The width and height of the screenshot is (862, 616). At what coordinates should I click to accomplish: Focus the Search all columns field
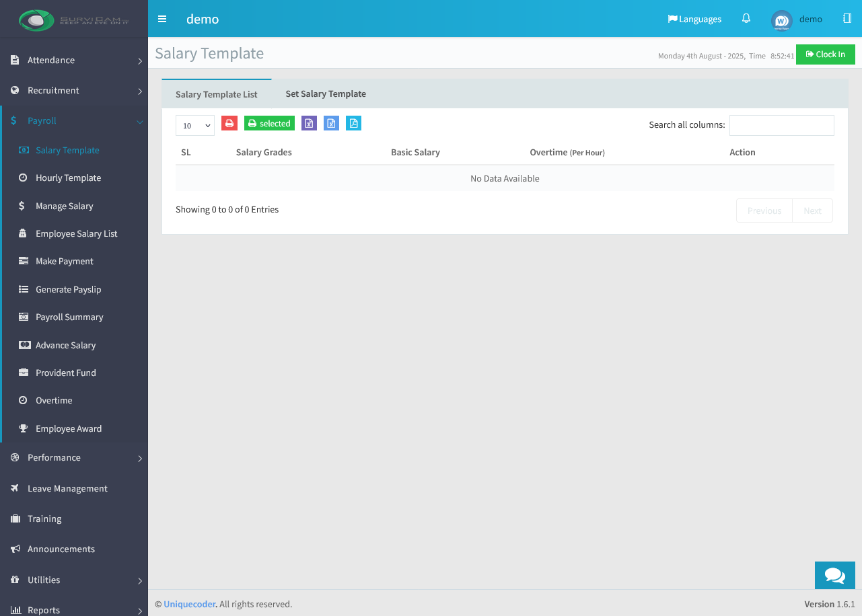pos(782,125)
